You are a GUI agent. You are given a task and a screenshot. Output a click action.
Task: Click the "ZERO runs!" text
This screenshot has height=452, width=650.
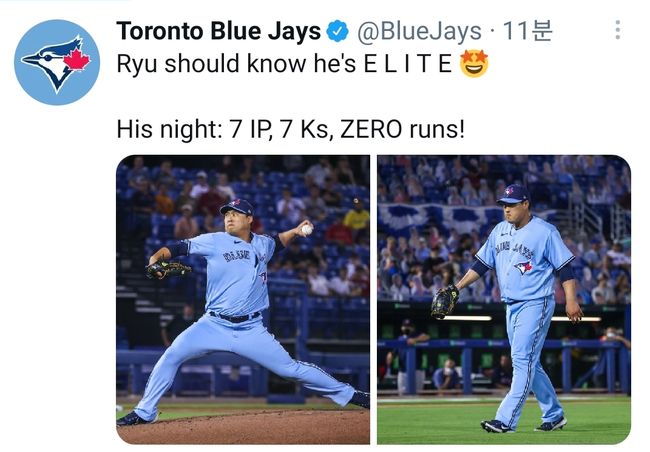pyautogui.click(x=402, y=129)
